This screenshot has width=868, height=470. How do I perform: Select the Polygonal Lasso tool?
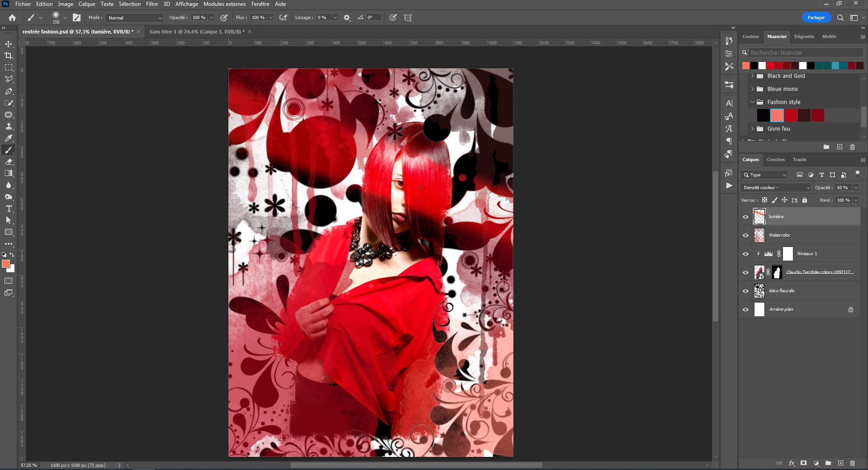9,79
